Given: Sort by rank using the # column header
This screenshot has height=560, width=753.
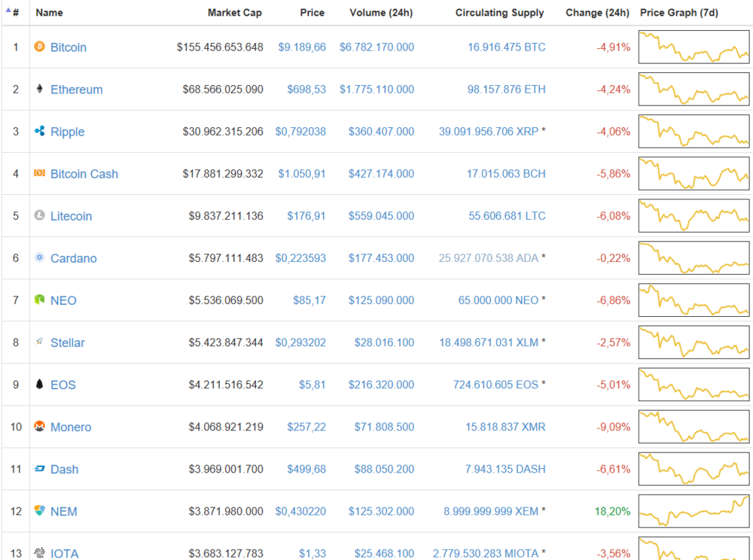Looking at the screenshot, I should point(16,13).
